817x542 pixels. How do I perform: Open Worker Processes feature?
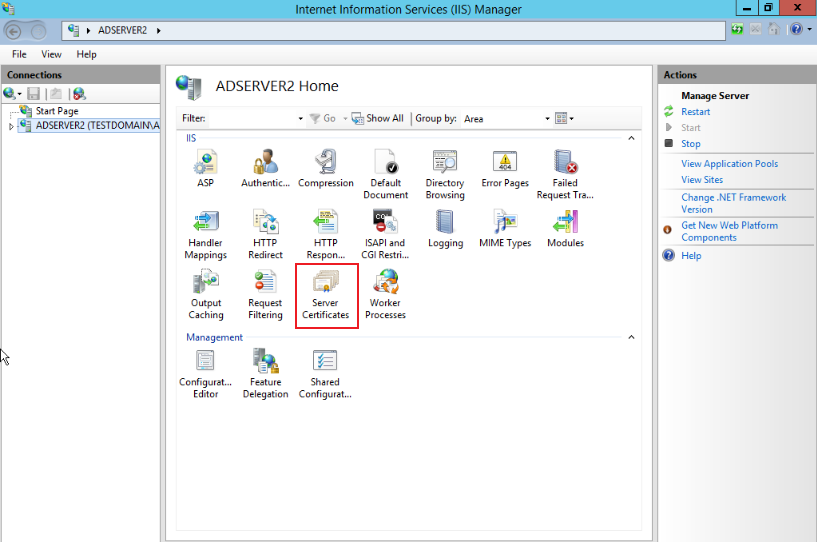(385, 294)
